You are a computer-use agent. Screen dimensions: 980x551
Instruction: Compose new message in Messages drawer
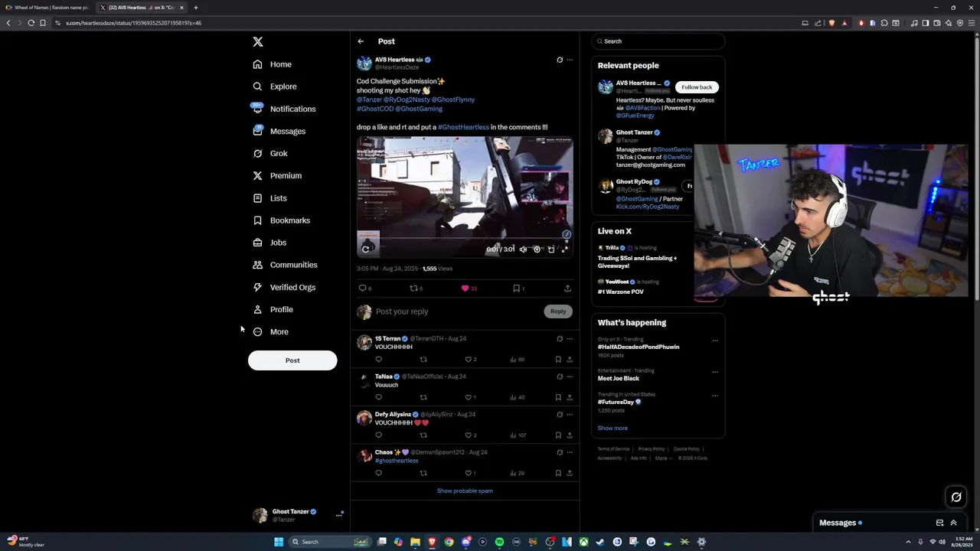point(939,523)
